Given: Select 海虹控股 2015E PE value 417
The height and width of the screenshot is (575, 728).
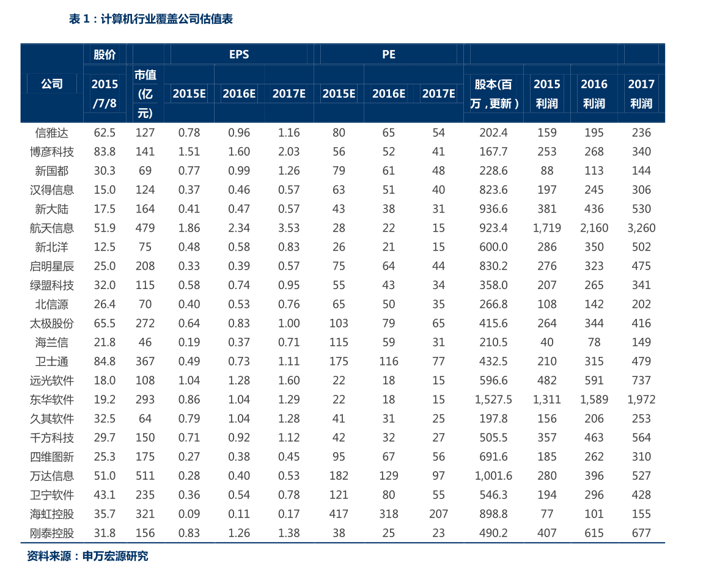Looking at the screenshot, I should [339, 514].
